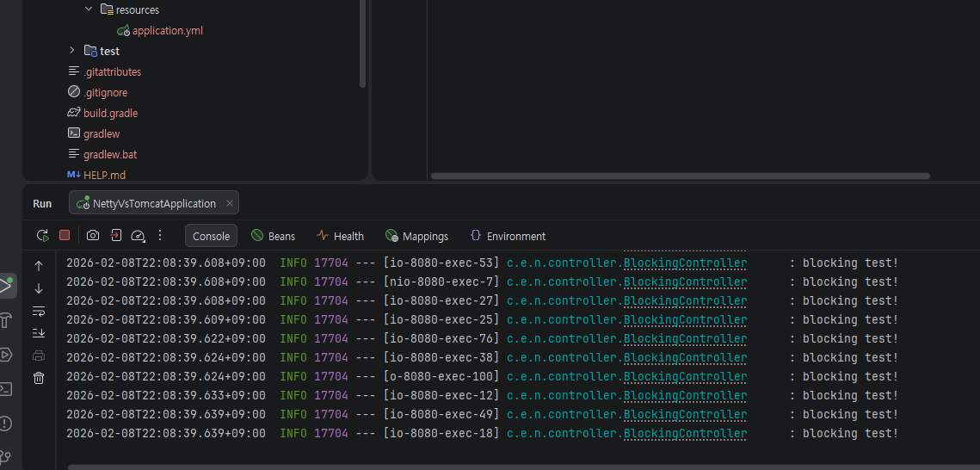Click the console horizontal scrollbar
Viewport: 980px width, 470px height.
(x=524, y=467)
